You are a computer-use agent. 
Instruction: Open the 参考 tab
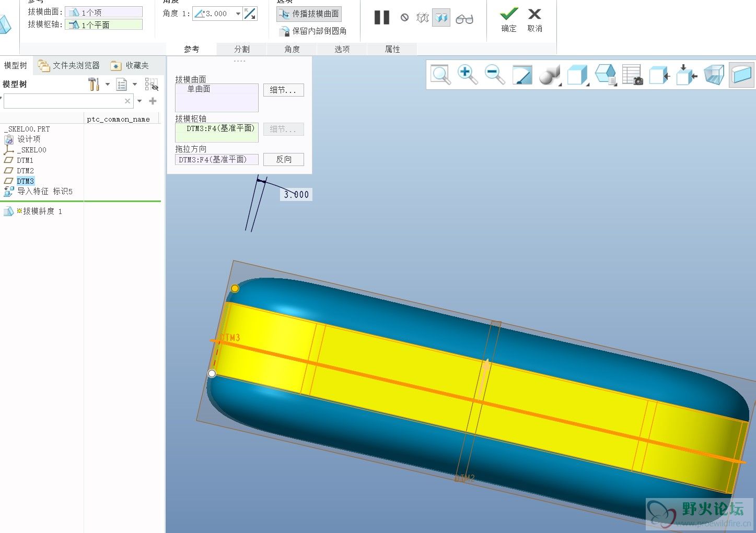[191, 49]
